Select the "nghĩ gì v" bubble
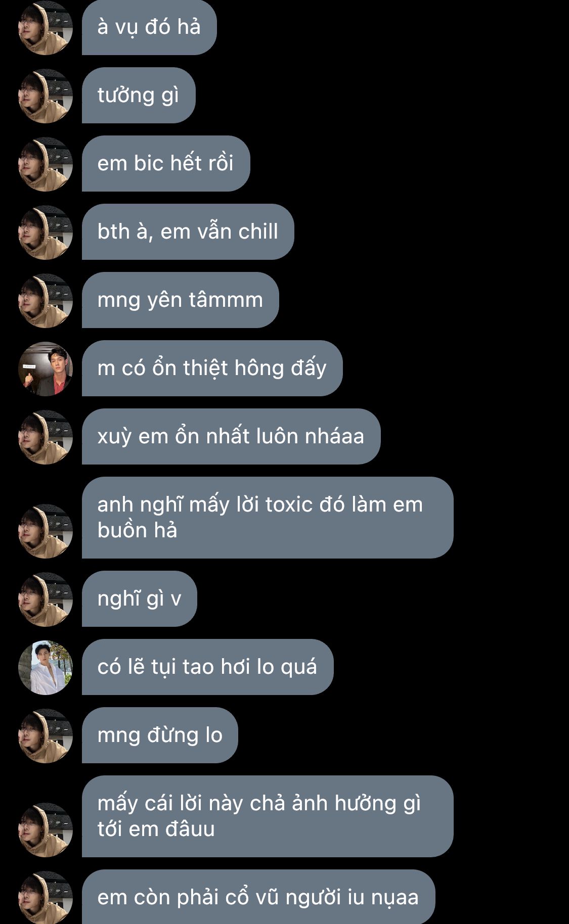Screen dimensions: 569x924 point(140,599)
